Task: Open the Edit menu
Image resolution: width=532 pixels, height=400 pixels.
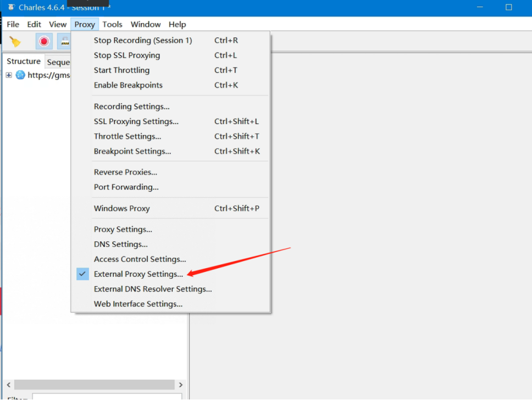Action: [34, 24]
